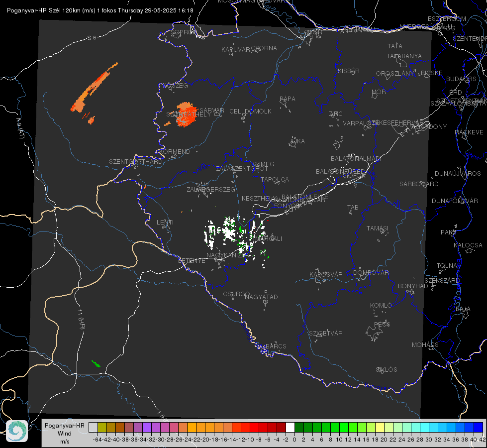Click the NAGYATÁD city label
487x448 pixels.
coord(261,297)
